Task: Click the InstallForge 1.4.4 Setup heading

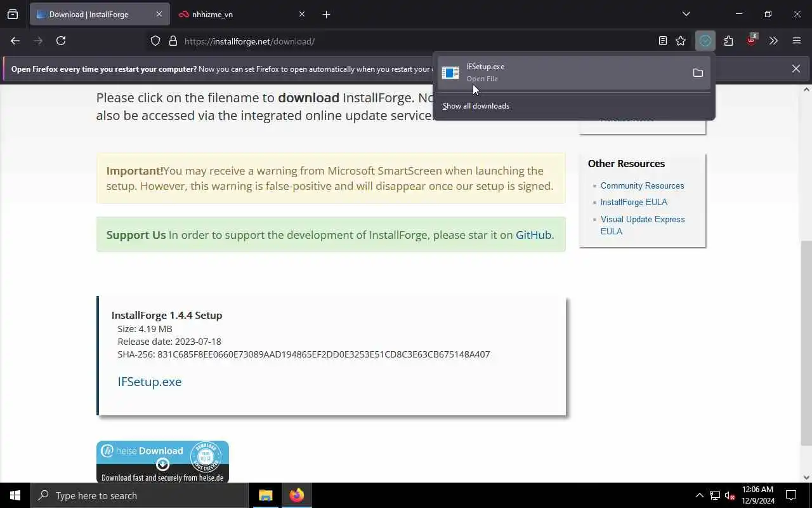Action: (167, 315)
